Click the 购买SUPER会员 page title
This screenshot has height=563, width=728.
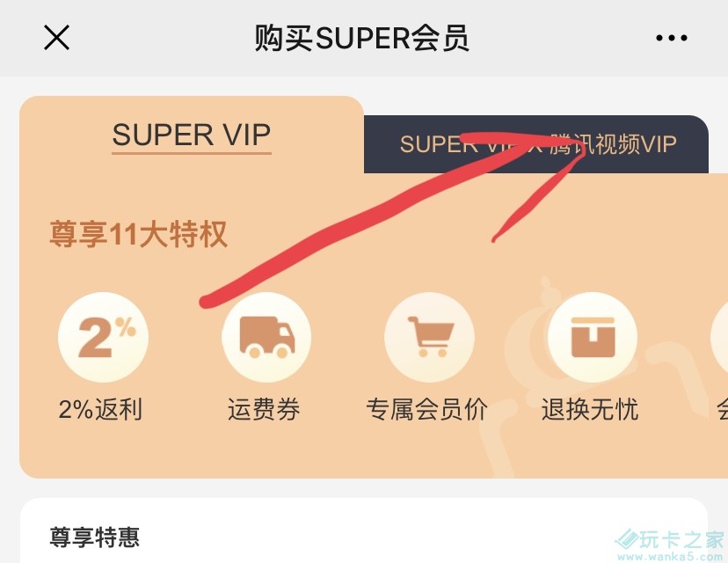tap(361, 38)
